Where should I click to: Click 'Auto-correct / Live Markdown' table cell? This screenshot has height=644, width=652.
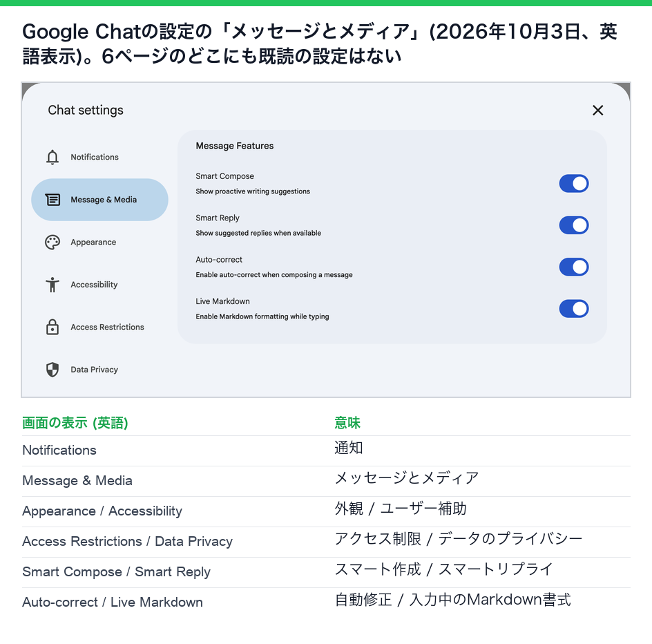pos(113,603)
